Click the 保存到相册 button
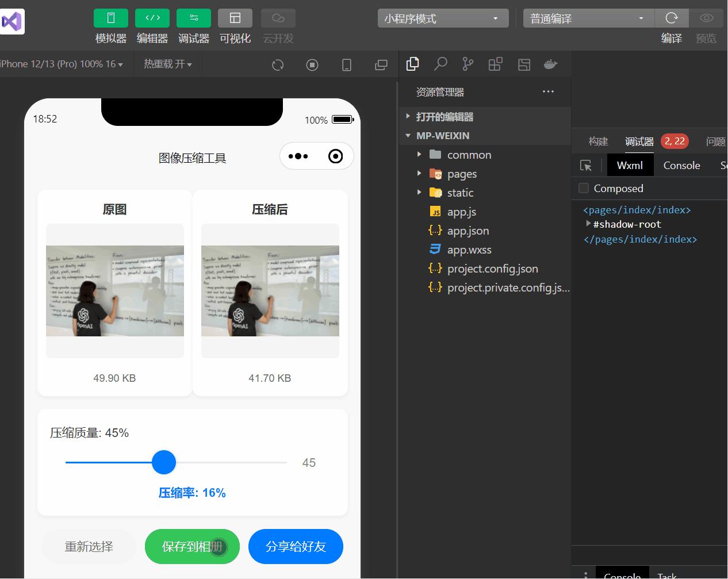Viewport: 728px width, 579px height. (x=192, y=547)
